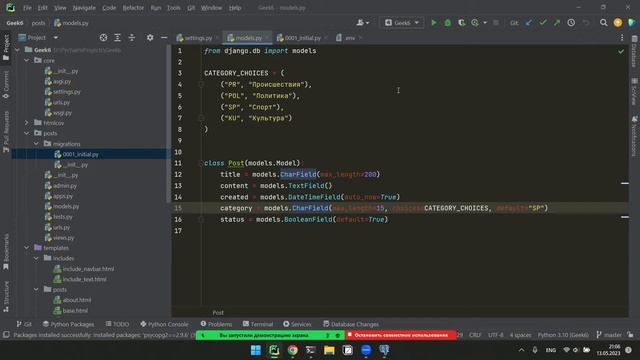Open Google Chrome from the taskbar
The height and width of the screenshot is (360, 640).
[x=292, y=350]
